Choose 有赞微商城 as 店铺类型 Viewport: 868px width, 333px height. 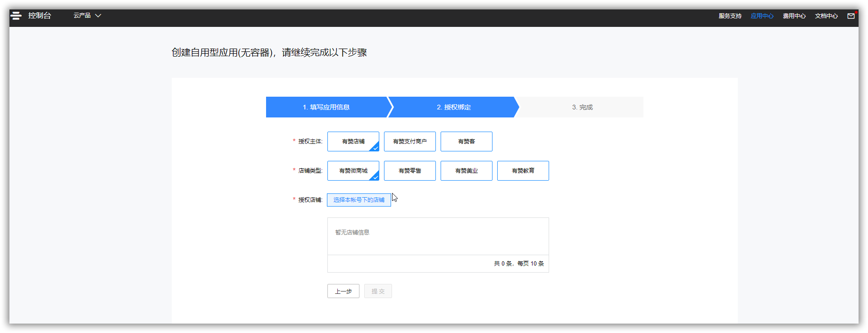[x=353, y=171]
